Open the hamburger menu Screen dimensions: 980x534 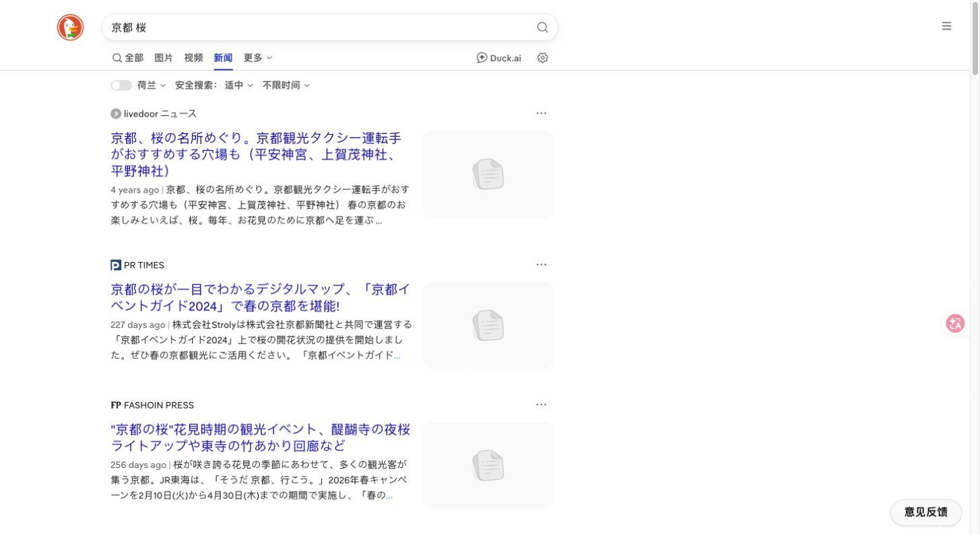[946, 26]
